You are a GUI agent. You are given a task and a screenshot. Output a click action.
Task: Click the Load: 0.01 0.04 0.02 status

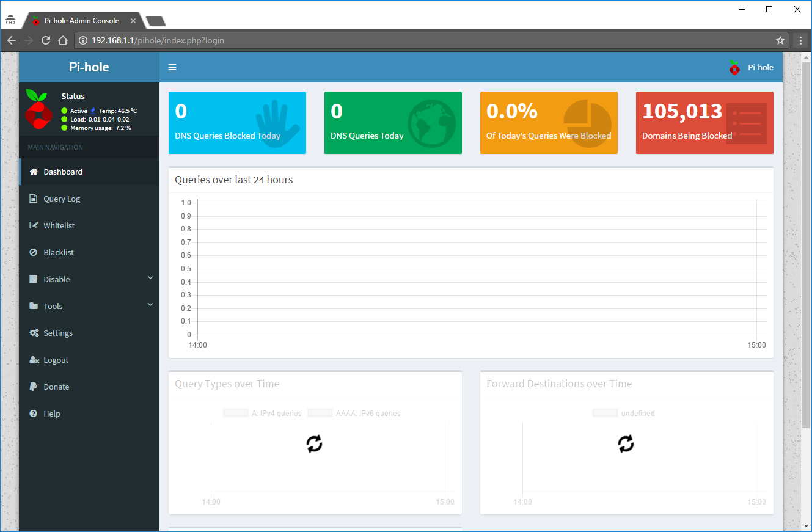(x=100, y=120)
